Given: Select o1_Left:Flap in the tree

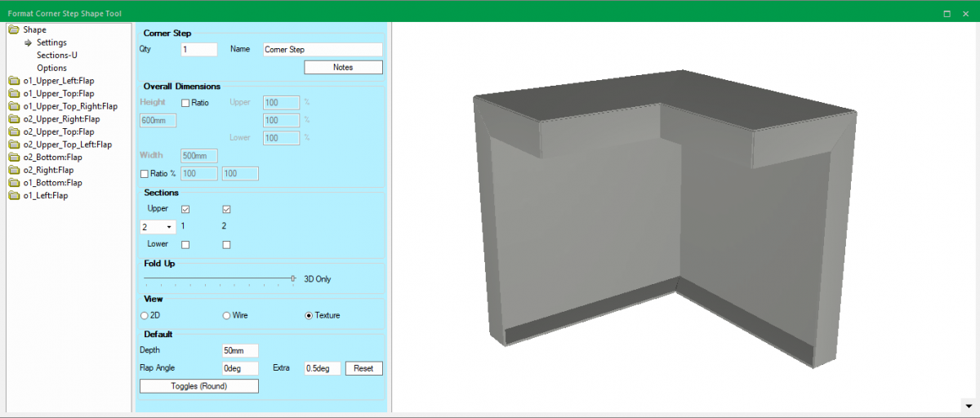Looking at the screenshot, I should [46, 195].
